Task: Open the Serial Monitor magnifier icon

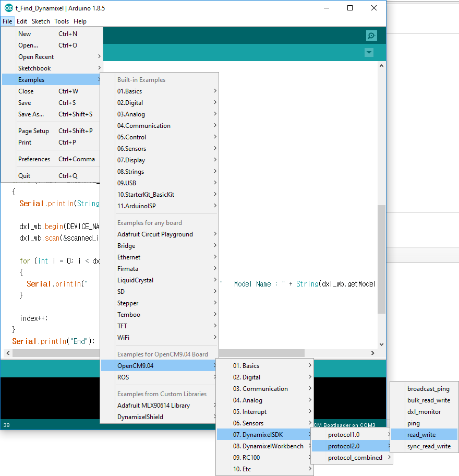Action: pos(371,36)
